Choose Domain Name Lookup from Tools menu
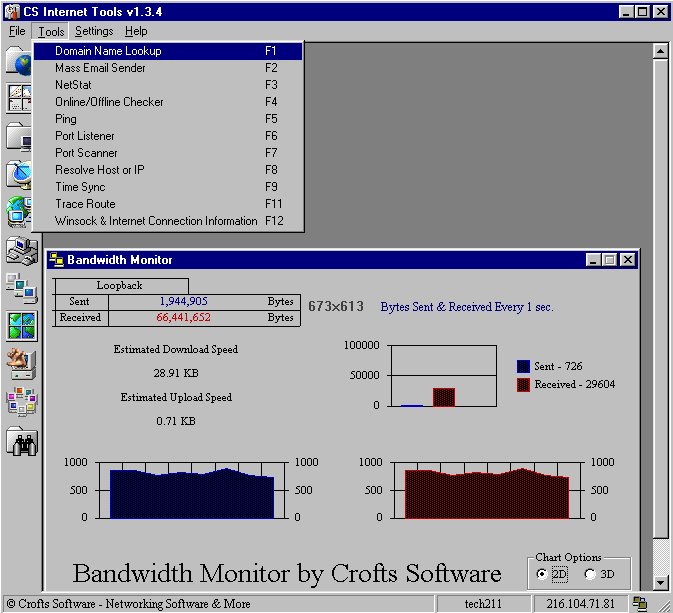Screen dimensions: 673x613 click(108, 51)
